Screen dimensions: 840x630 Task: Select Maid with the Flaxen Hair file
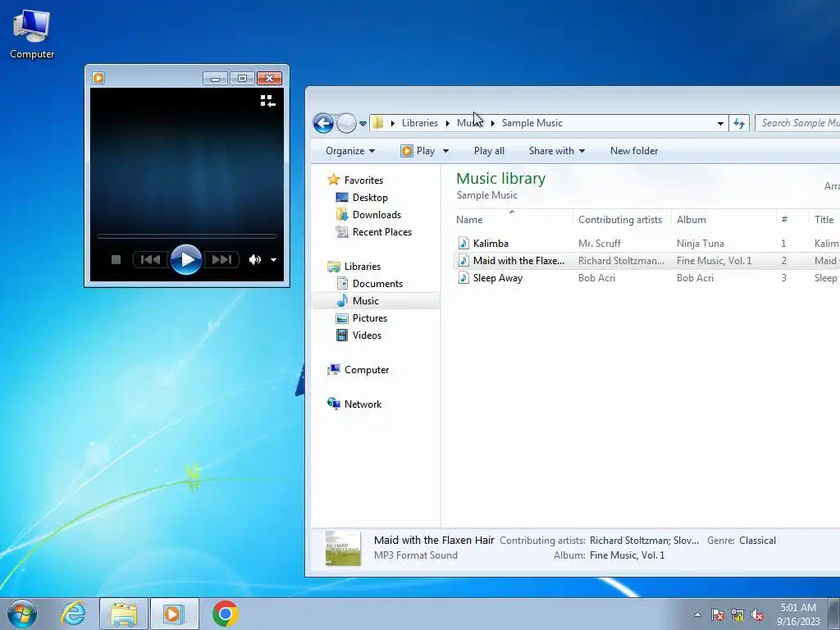[518, 261]
